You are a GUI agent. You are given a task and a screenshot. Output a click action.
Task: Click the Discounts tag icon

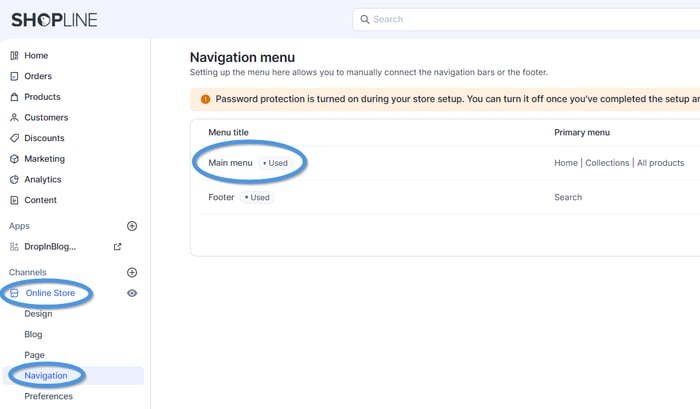tap(14, 138)
